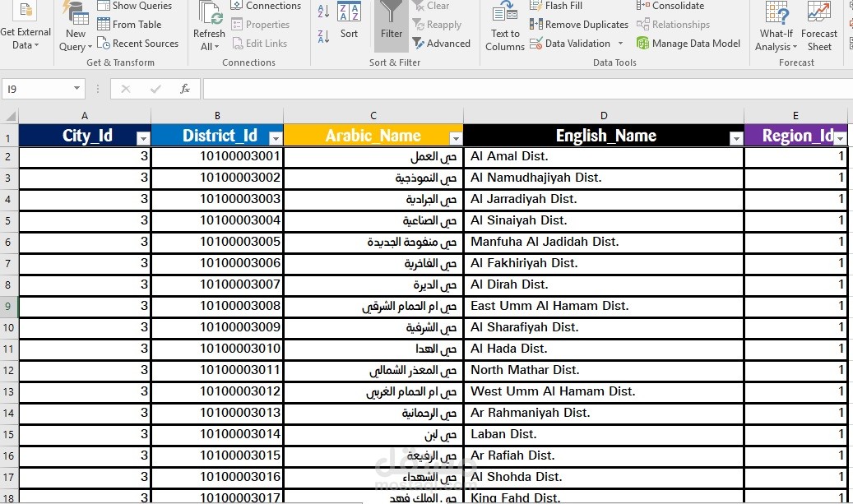Image resolution: width=853 pixels, height=504 pixels.
Task: Open Advanced filter options
Action: click(441, 44)
